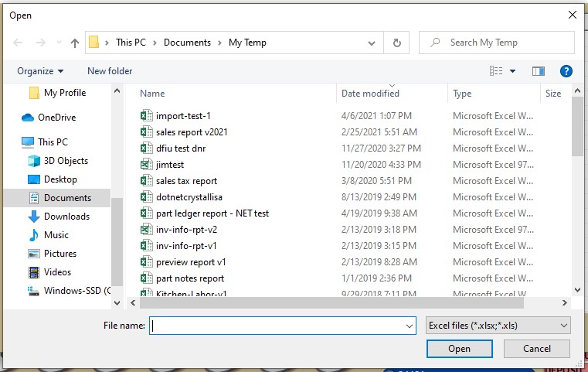Screen dimensions: 588x372
Task: Open OneDrive in the navigation pane
Action: coord(56,118)
